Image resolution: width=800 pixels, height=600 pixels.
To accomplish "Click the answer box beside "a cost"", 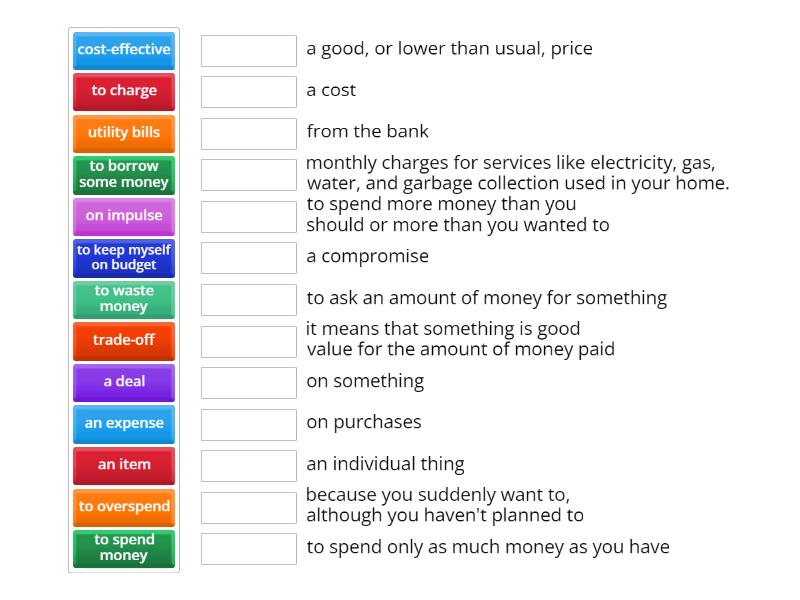I will point(248,90).
